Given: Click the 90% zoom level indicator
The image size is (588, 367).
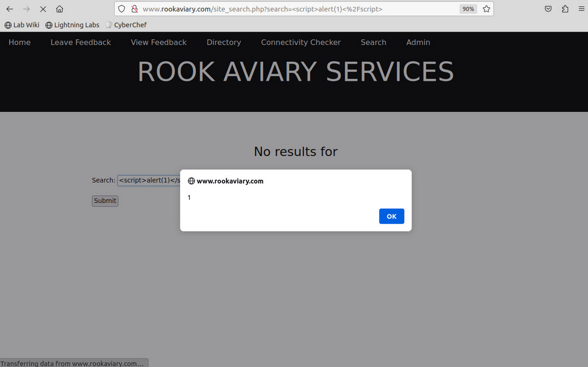Looking at the screenshot, I should point(468,9).
